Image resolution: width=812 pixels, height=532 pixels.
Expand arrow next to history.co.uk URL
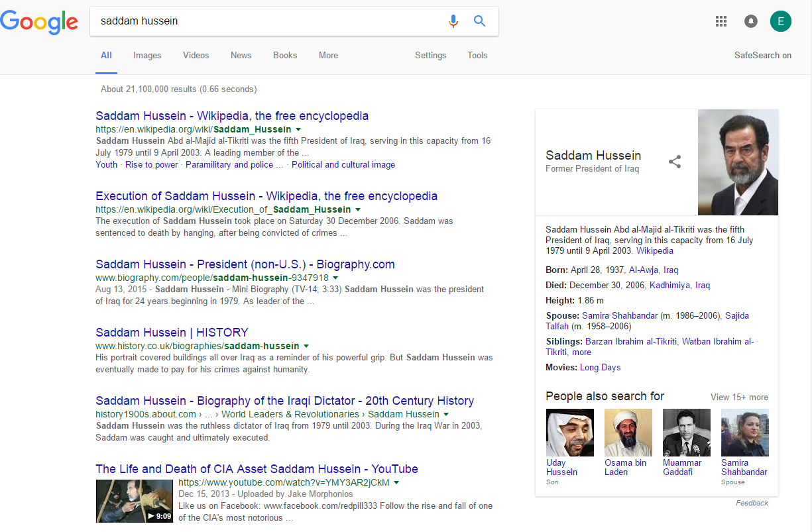(306, 346)
